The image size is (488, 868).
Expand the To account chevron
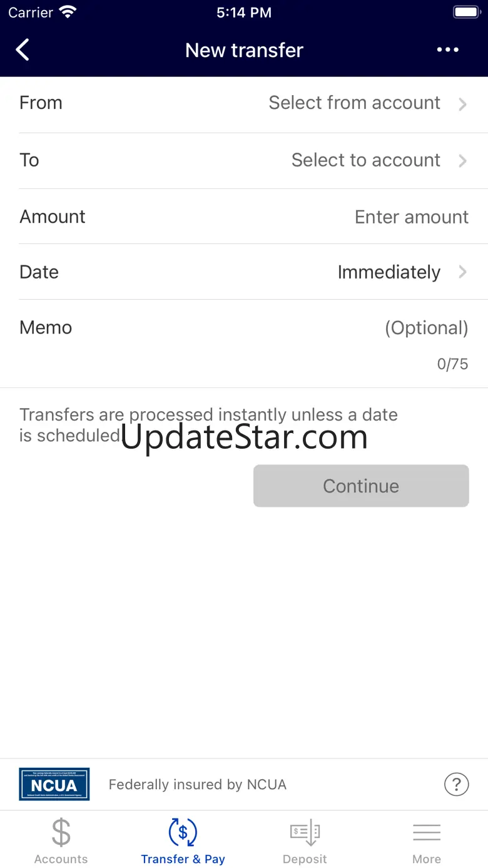462,161
